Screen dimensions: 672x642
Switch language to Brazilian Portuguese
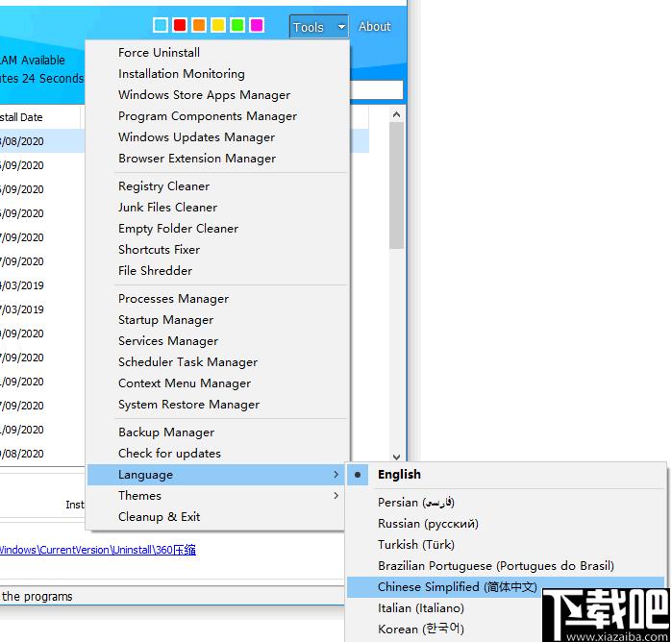506,566
